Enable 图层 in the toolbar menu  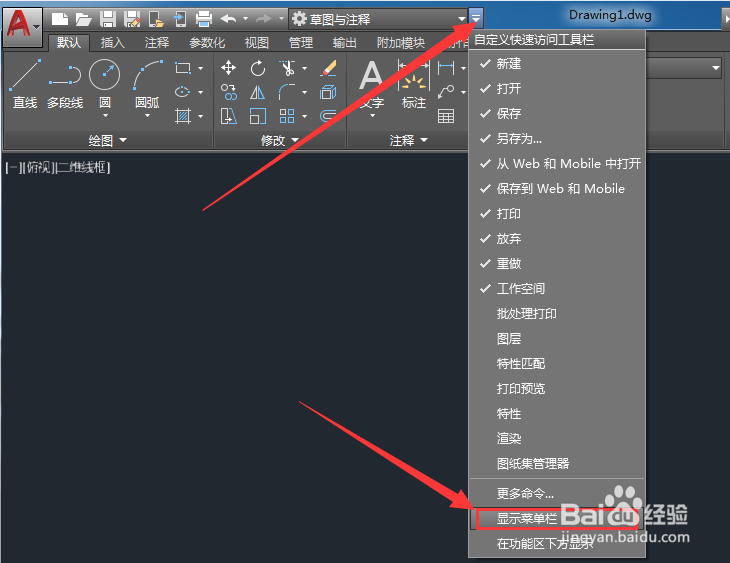coord(556,339)
